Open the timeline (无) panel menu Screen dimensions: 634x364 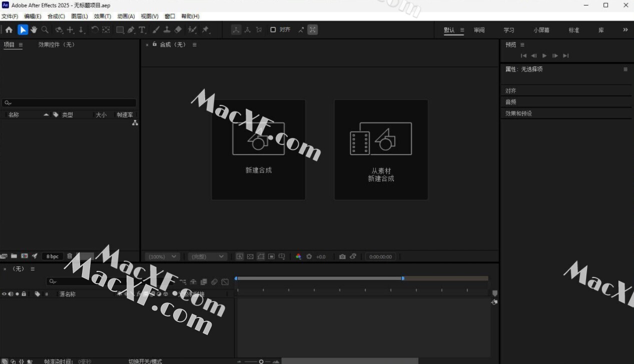33,269
